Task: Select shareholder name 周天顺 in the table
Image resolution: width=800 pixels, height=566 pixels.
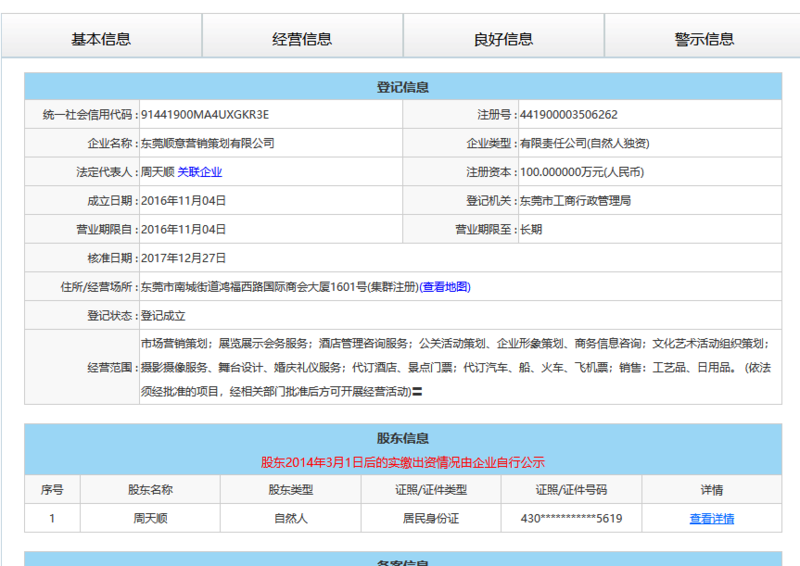Action: (151, 519)
